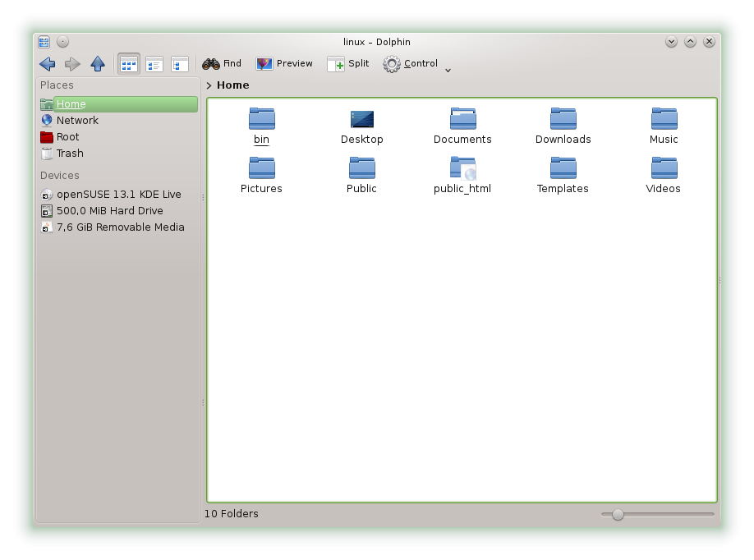Click the Forward navigation arrow
The image size is (754, 560).
pos(72,64)
